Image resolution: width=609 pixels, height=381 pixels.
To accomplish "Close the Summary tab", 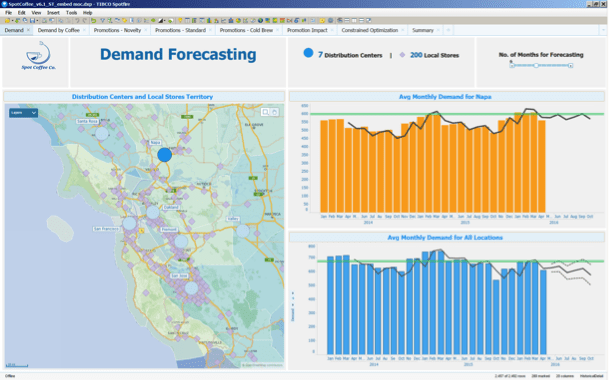I will pos(438,30).
